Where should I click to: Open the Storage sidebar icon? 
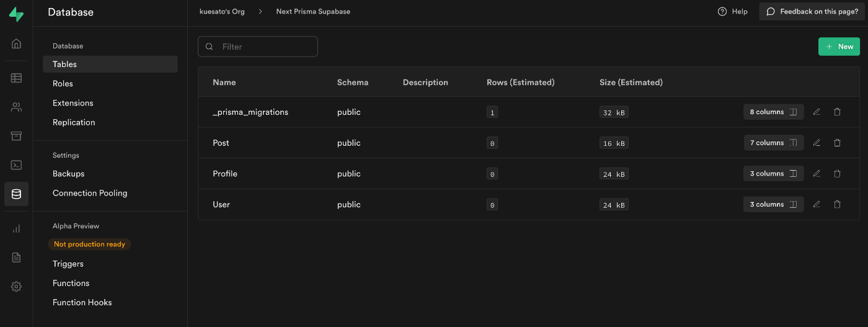click(x=17, y=136)
